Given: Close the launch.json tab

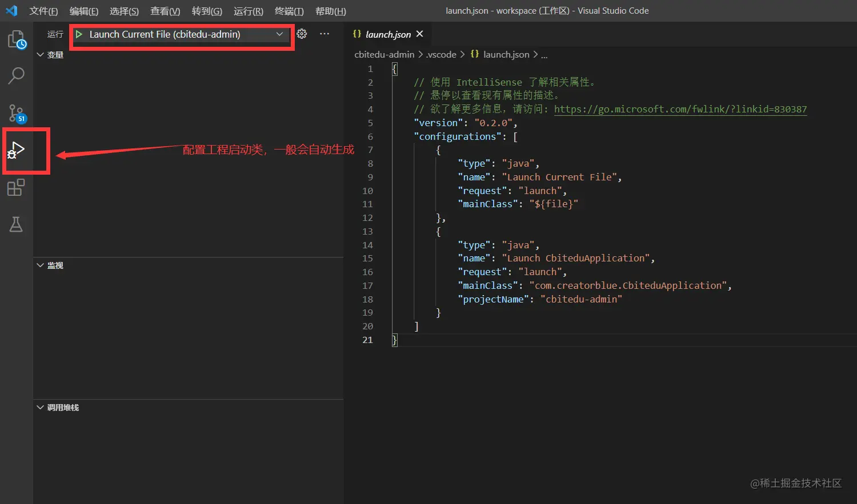Looking at the screenshot, I should (420, 34).
